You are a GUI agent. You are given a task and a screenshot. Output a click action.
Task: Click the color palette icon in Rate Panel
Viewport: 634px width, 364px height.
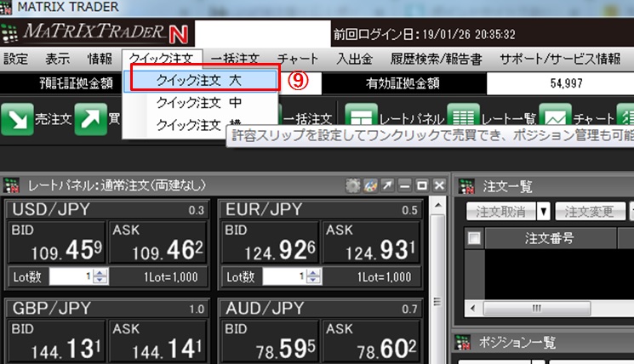370,186
